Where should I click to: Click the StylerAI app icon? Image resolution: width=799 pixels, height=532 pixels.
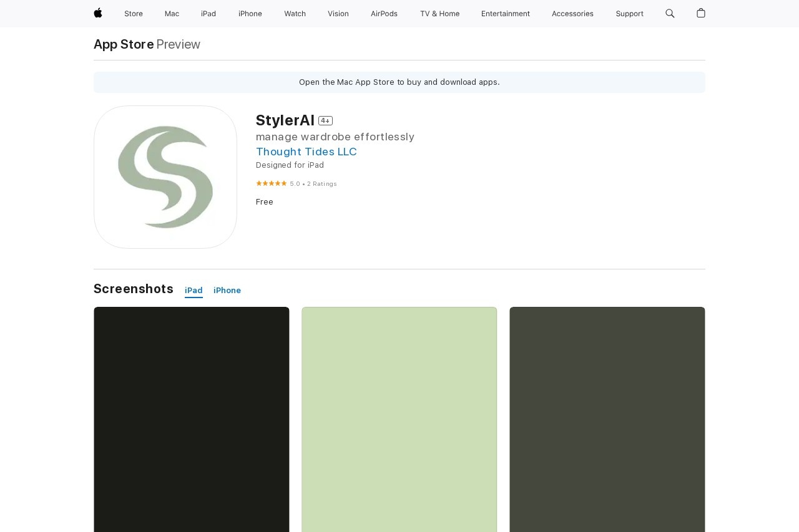coord(165,177)
